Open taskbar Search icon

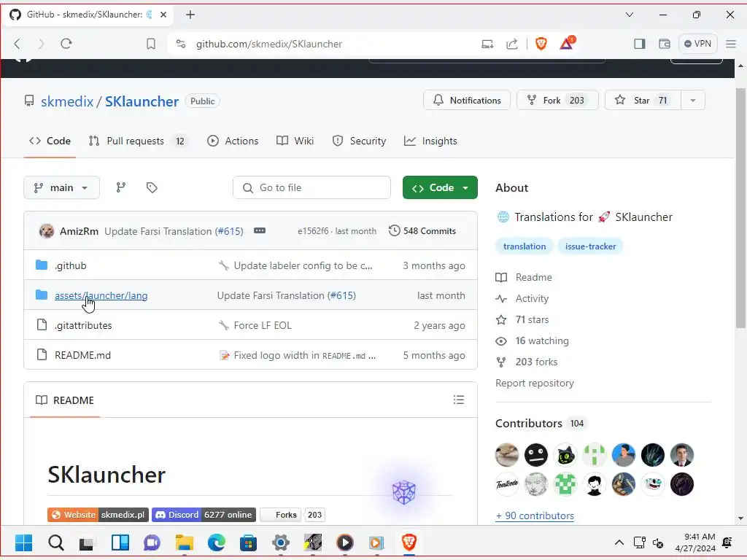click(55, 542)
